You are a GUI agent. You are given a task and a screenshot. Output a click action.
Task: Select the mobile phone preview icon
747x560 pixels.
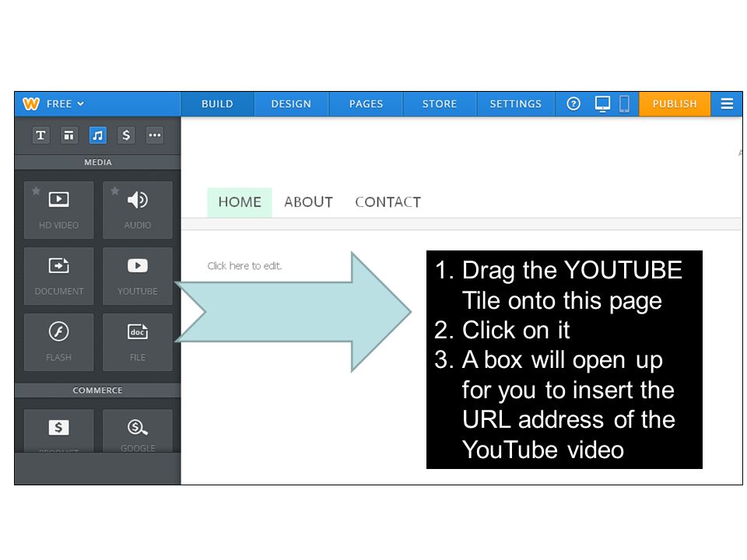624,103
